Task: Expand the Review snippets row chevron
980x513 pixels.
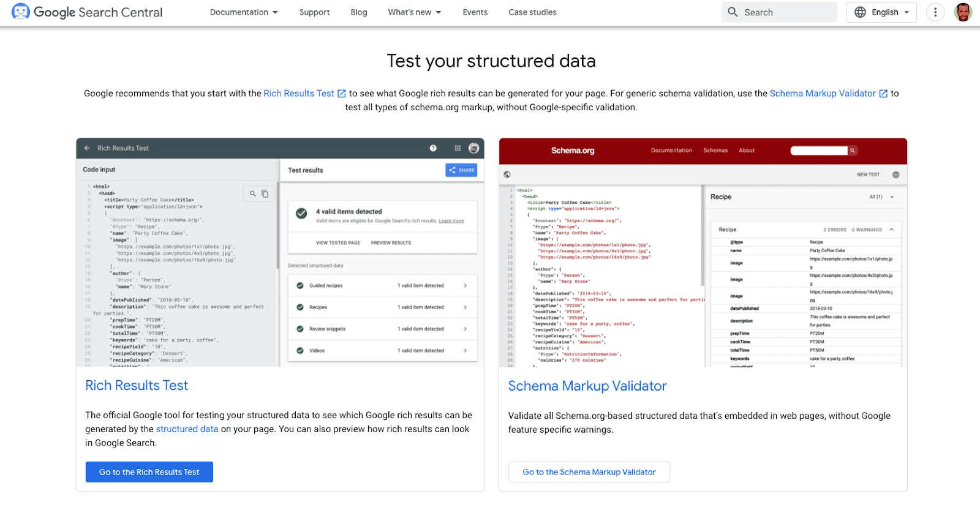Action: 465,329
